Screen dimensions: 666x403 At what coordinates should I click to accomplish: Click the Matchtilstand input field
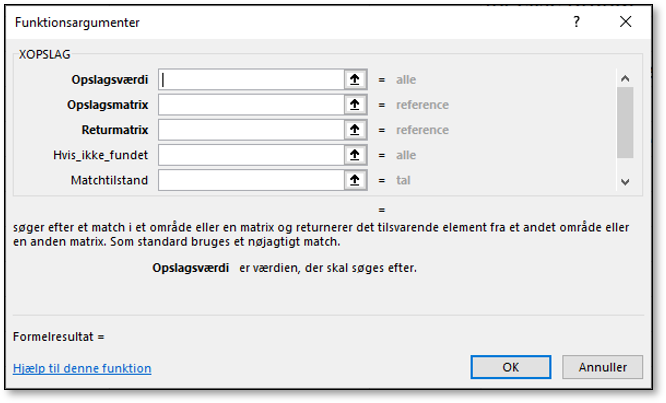pos(251,180)
